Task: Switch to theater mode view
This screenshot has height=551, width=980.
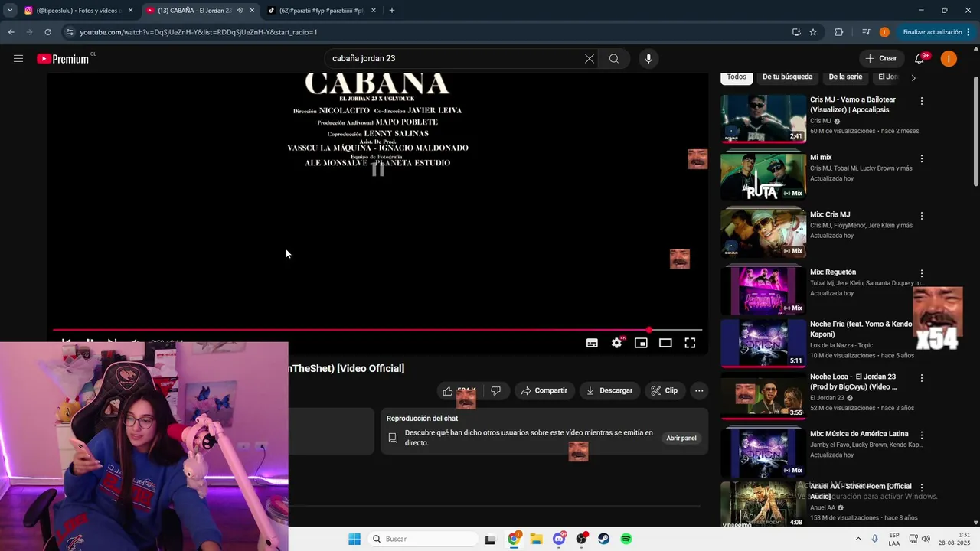Action: pyautogui.click(x=665, y=343)
